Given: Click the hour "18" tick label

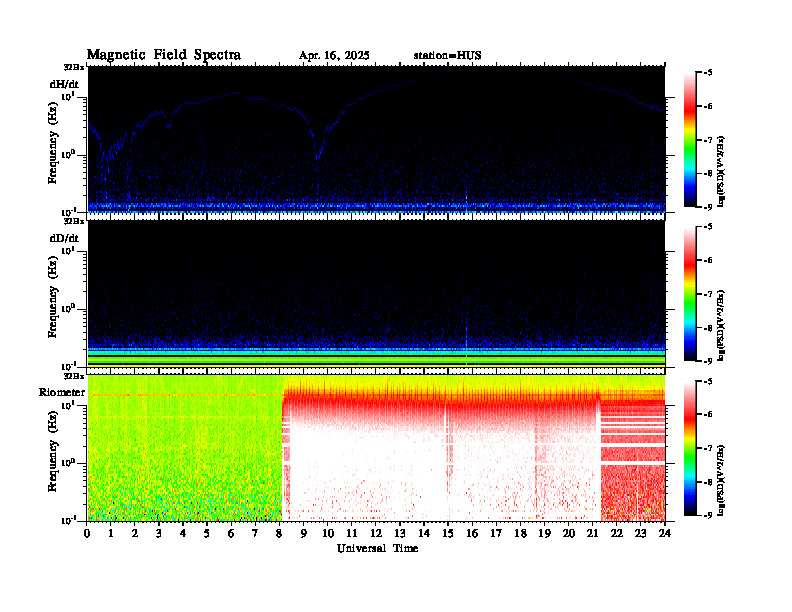Looking at the screenshot, I should pos(520,534).
